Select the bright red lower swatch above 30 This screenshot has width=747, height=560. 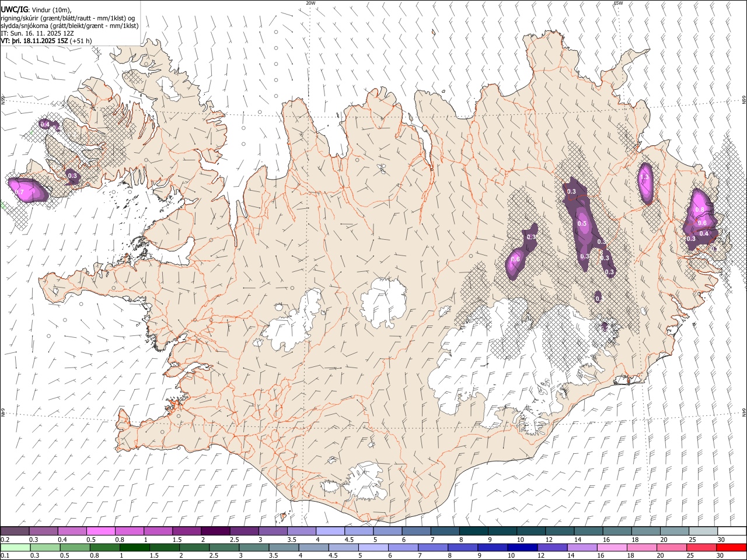(731, 547)
